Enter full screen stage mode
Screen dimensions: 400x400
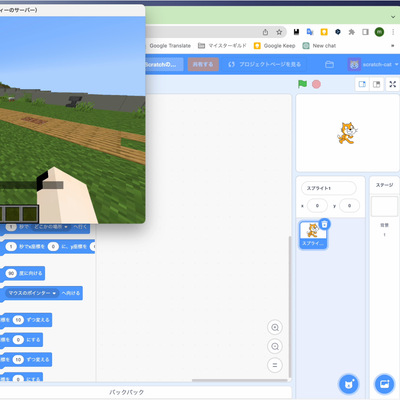click(x=393, y=84)
